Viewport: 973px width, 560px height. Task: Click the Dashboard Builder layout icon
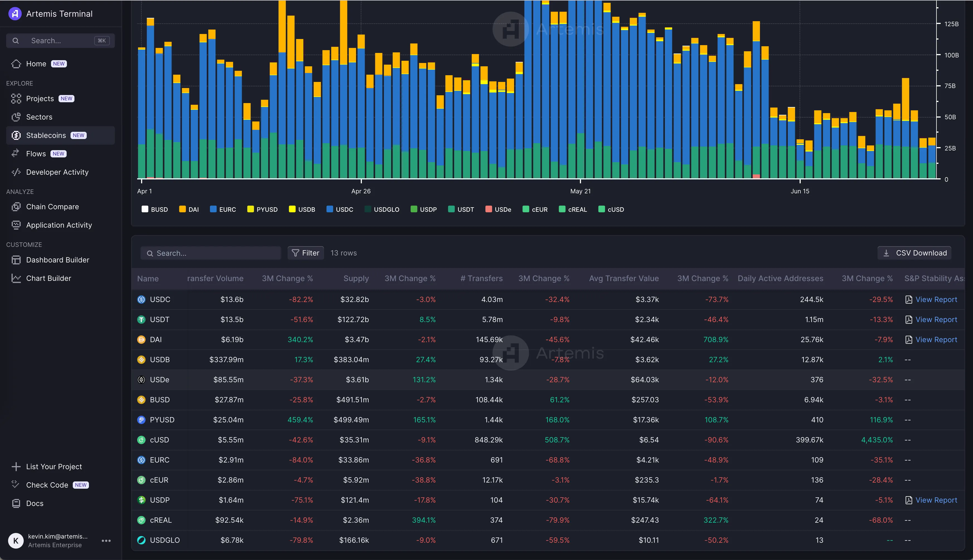pyautogui.click(x=16, y=260)
